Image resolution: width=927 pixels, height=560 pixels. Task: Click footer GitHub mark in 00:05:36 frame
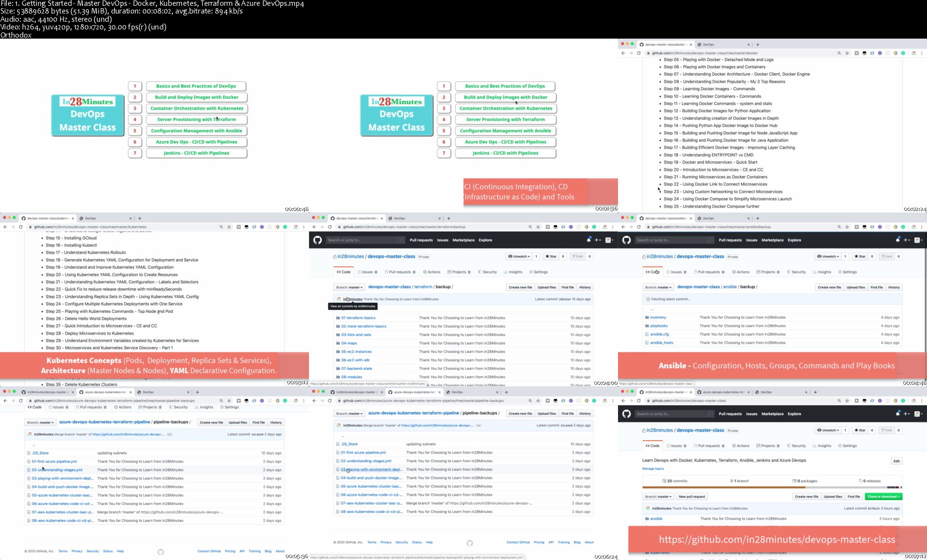[x=161, y=552]
